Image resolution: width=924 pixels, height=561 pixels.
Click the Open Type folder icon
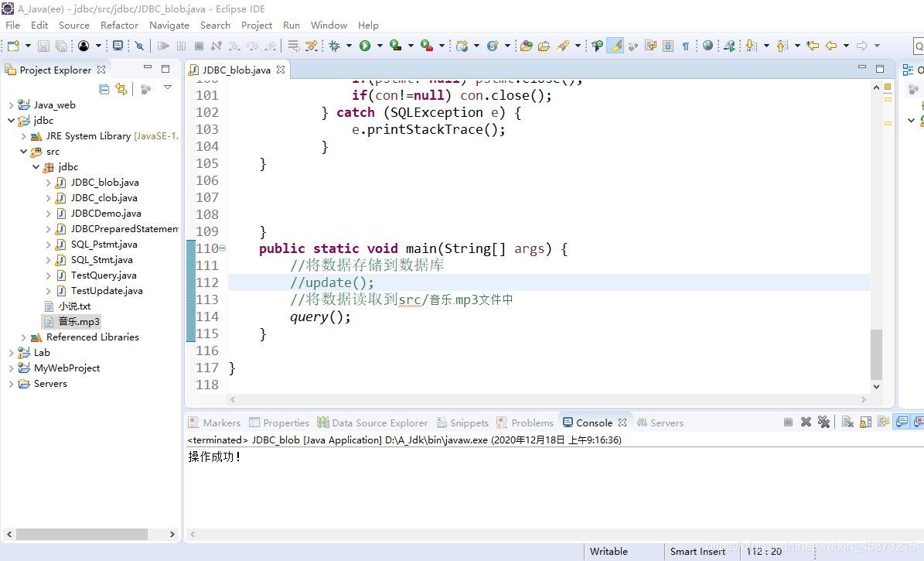tap(527, 46)
